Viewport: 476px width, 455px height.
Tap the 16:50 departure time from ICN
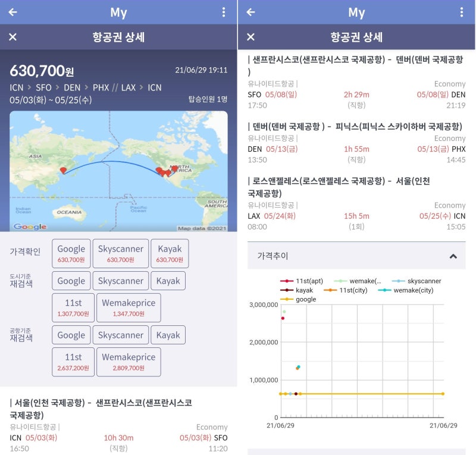click(x=20, y=448)
